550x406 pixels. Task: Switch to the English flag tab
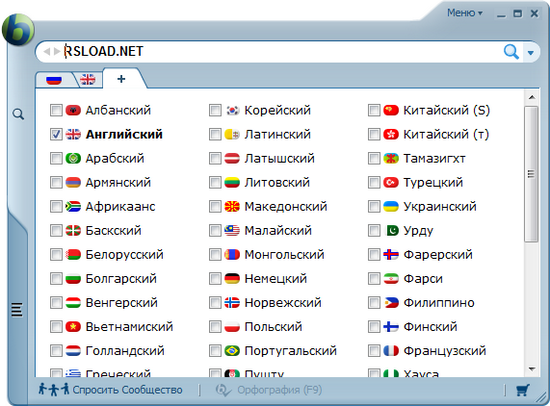pyautogui.click(x=87, y=79)
